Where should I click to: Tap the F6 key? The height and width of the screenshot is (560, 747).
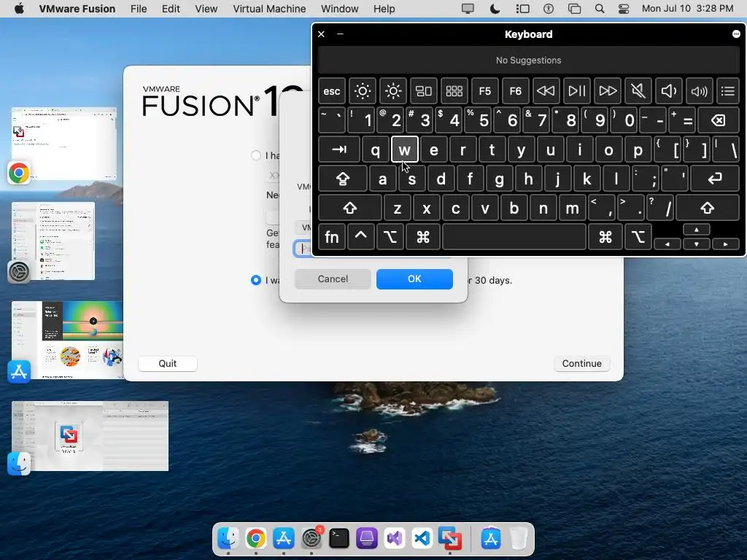[x=516, y=91]
